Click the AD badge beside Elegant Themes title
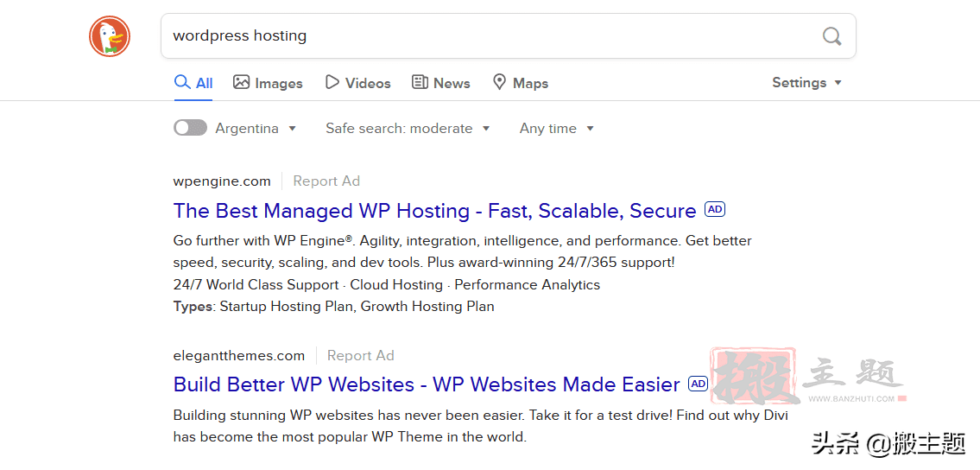 coord(698,384)
